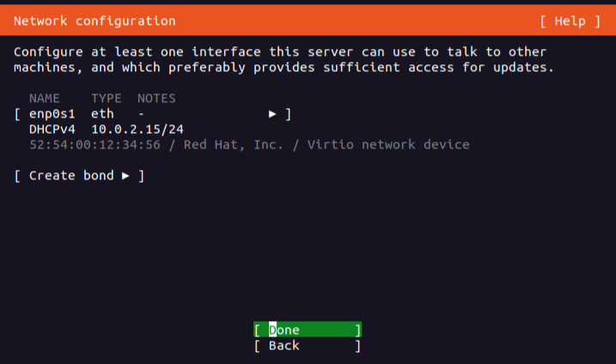
Task: Click the DHCPv4 label
Action: [52, 129]
